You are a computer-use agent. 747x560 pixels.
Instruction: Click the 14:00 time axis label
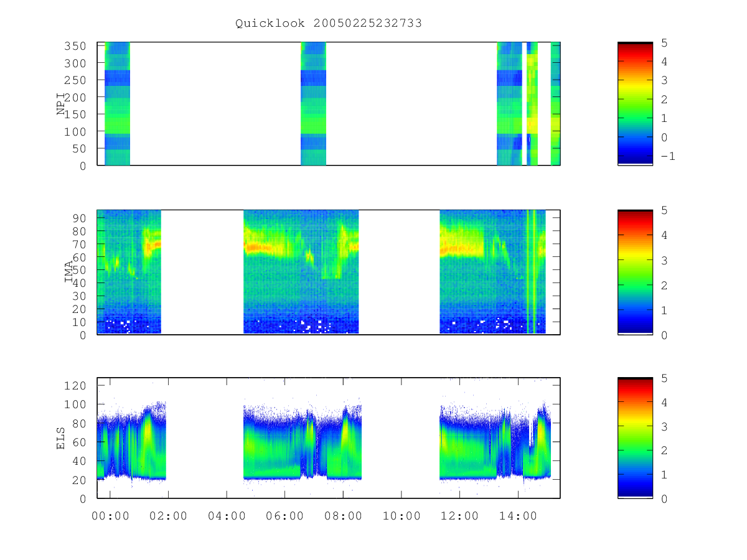518,515
